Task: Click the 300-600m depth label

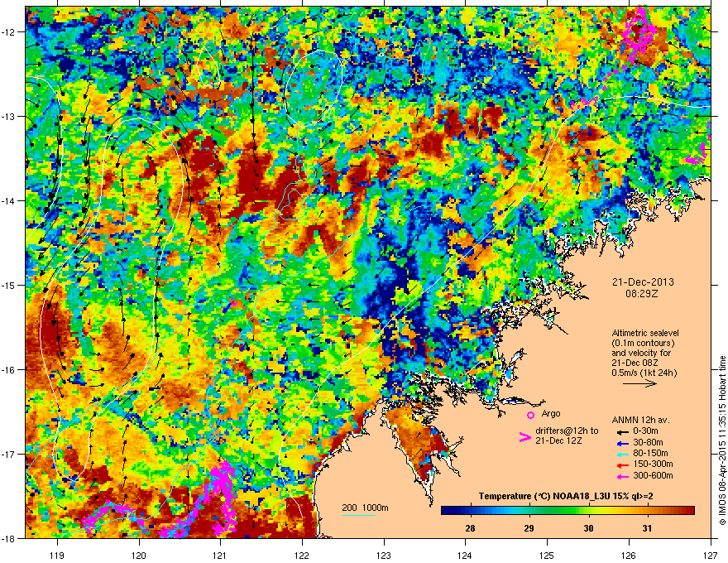Action: point(653,475)
